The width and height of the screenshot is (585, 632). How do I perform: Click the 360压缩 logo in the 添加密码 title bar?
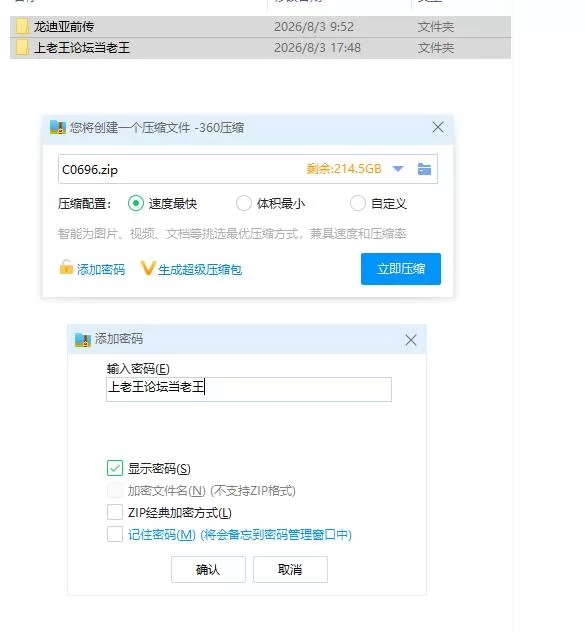point(83,340)
